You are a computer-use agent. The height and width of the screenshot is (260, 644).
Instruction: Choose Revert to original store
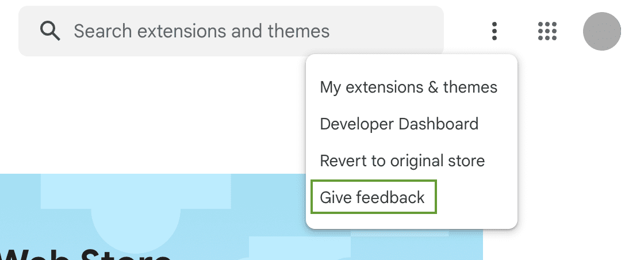click(x=402, y=160)
